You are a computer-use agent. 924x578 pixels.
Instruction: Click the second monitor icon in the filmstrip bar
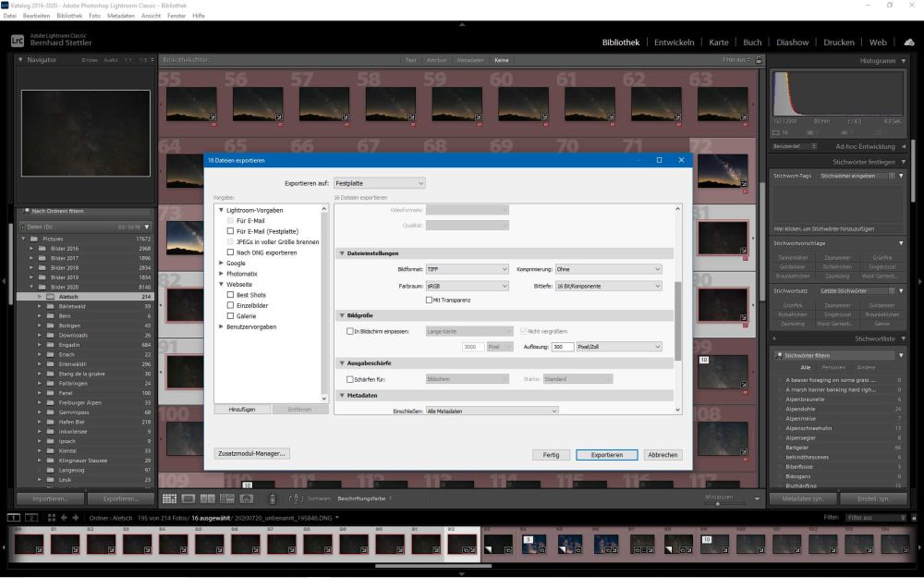(30, 518)
